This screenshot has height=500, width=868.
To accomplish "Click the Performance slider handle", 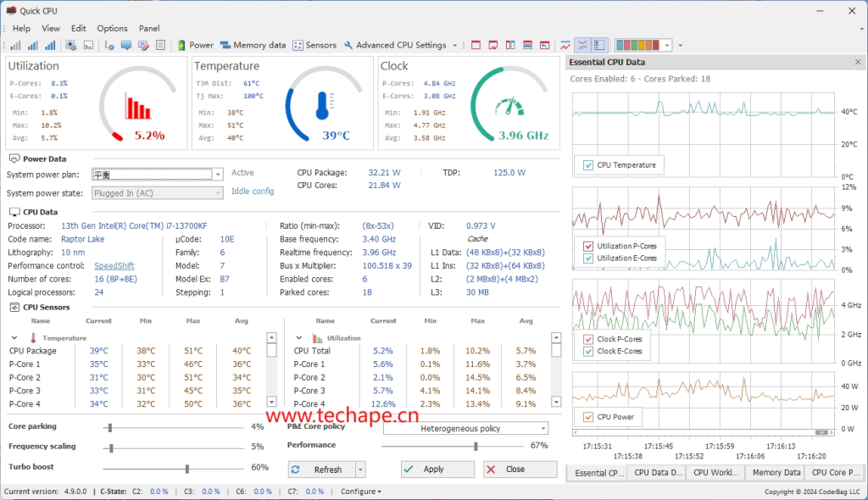I will (476, 446).
